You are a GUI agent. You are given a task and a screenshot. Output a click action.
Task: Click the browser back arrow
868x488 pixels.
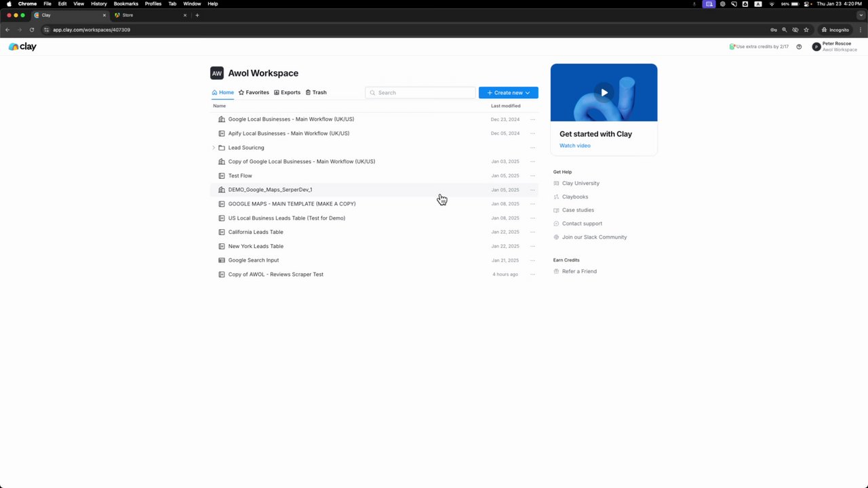(x=7, y=30)
